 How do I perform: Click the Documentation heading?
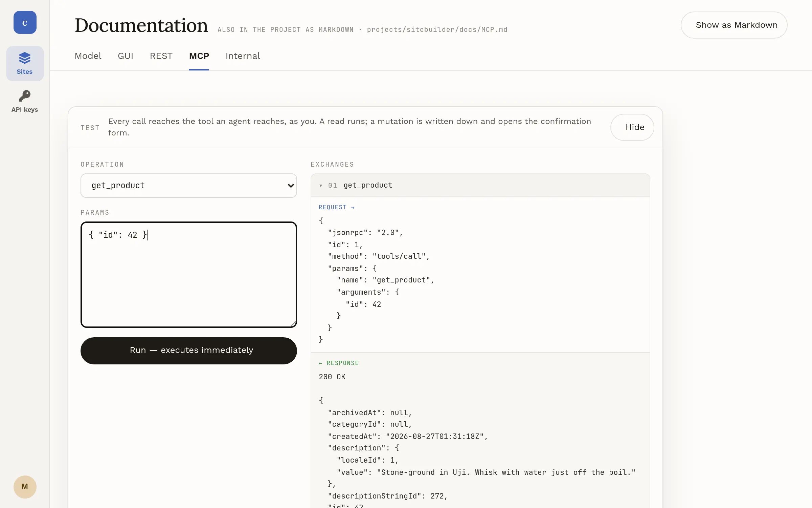[x=141, y=25]
